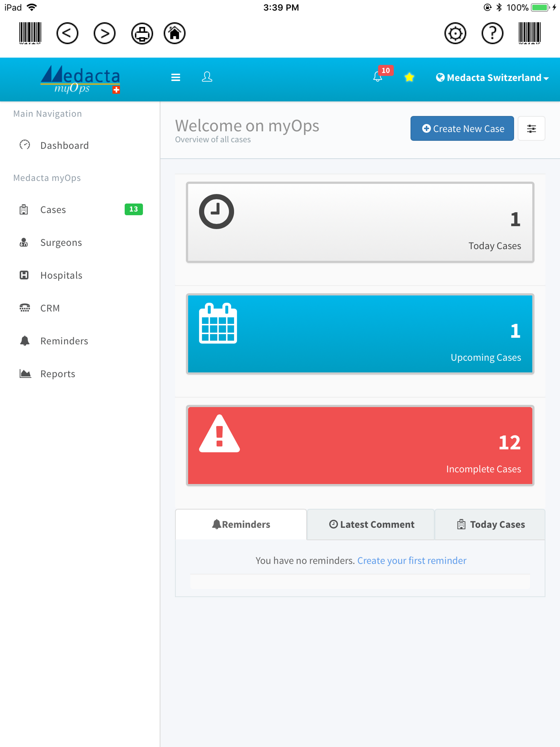The width and height of the screenshot is (560, 747).
Task: Tap the browser back arrow icon
Action: pos(67,33)
